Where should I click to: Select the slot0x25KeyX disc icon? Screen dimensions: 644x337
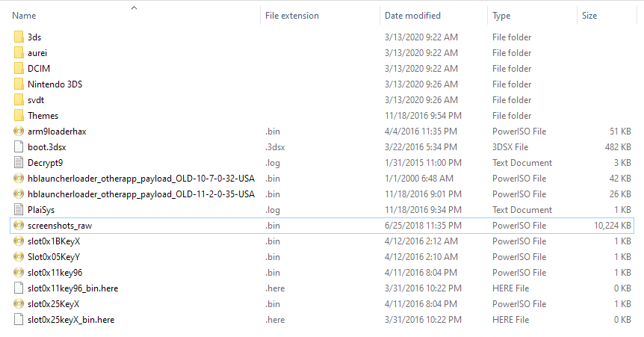click(19, 303)
